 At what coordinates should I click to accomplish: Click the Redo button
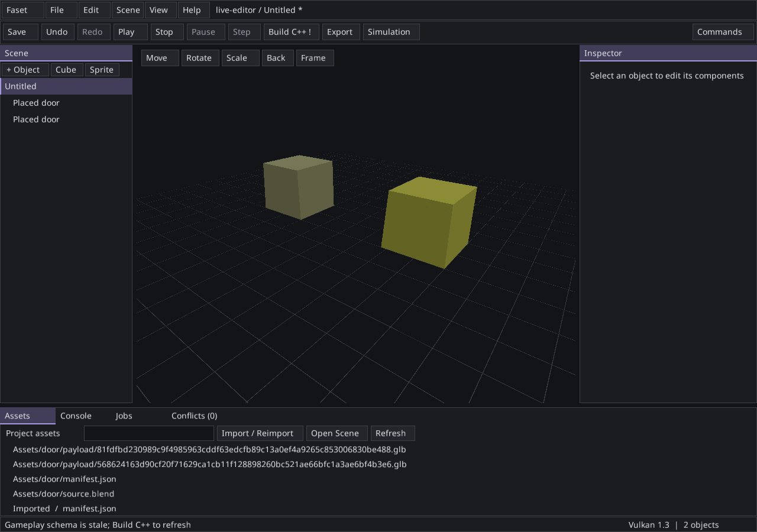pos(94,32)
